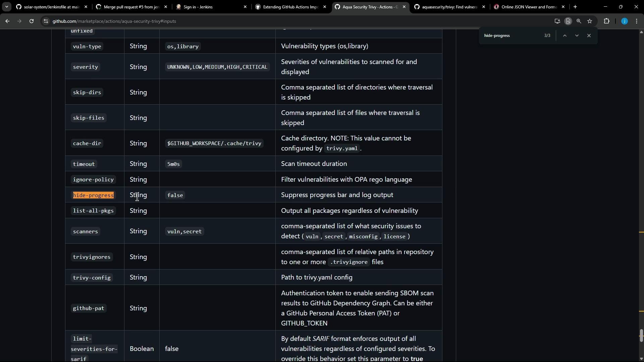Open the browser profile avatar
The image size is (644, 362).
click(624, 21)
